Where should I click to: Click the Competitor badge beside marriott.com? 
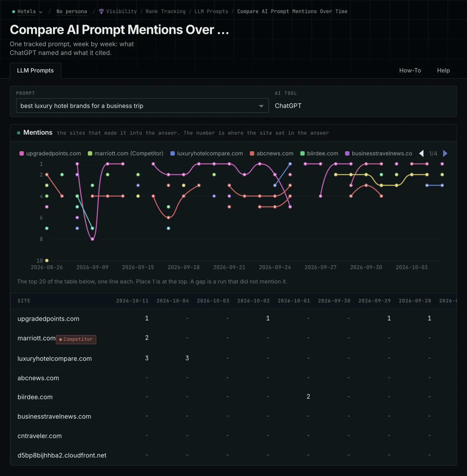coord(76,339)
